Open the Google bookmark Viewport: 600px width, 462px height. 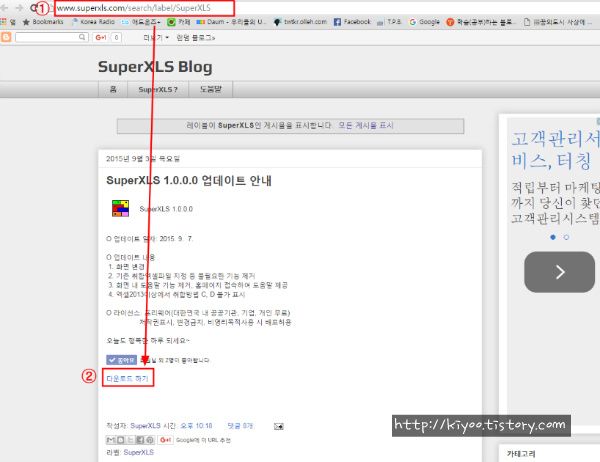coord(424,22)
